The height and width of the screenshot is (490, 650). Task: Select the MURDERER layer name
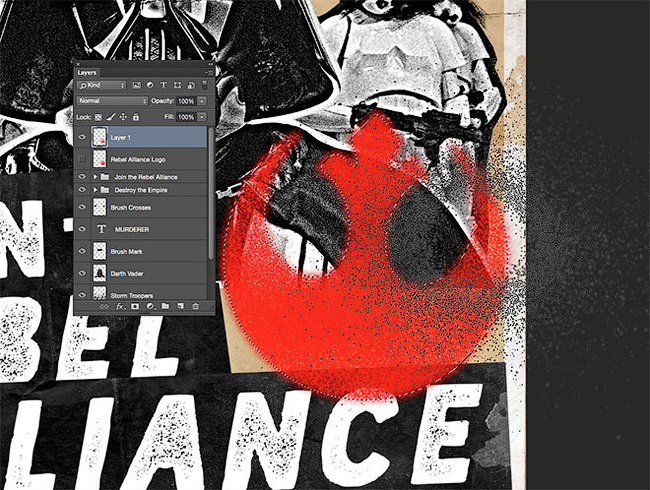[132, 229]
